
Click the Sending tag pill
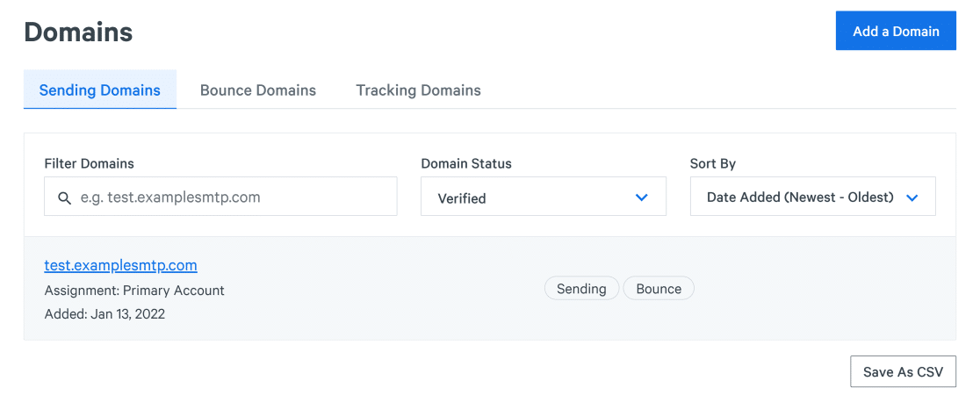[x=581, y=288]
